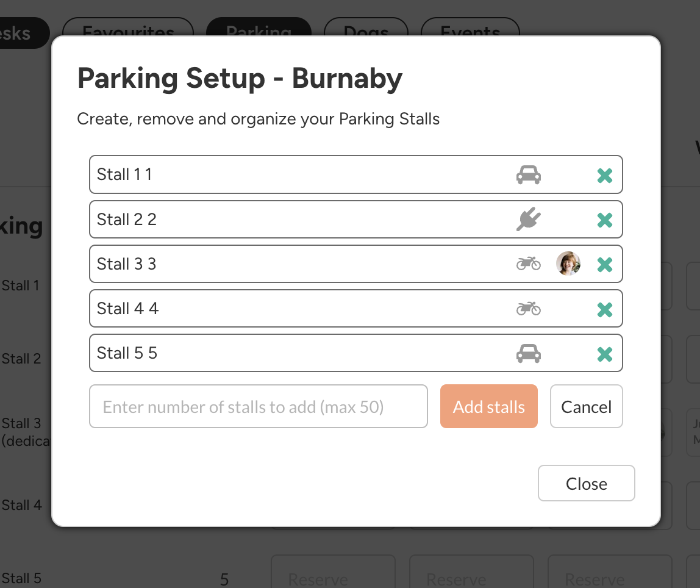Viewport: 700px width, 588px height.
Task: Remove Stall 5 using the X icon
Action: pyautogui.click(x=604, y=354)
